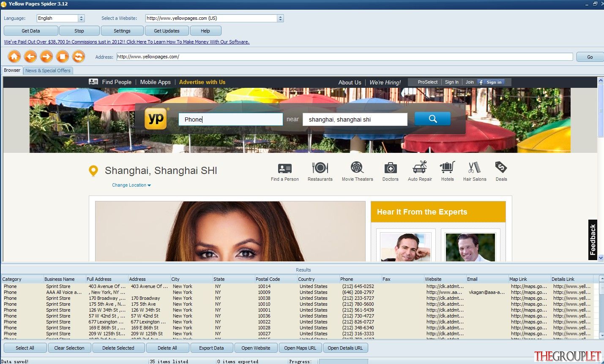Click the orange Home navigation icon
The width and height of the screenshot is (604, 364).
pyautogui.click(x=14, y=57)
